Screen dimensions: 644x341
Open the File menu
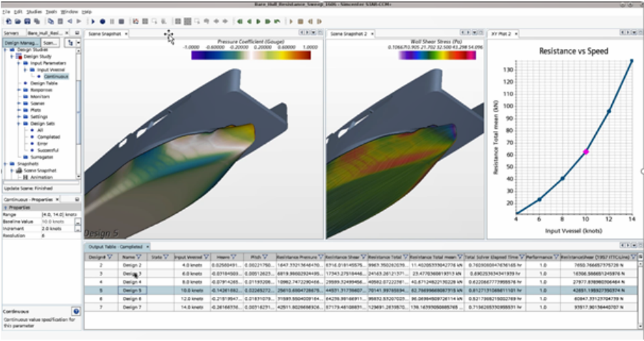click(x=6, y=12)
